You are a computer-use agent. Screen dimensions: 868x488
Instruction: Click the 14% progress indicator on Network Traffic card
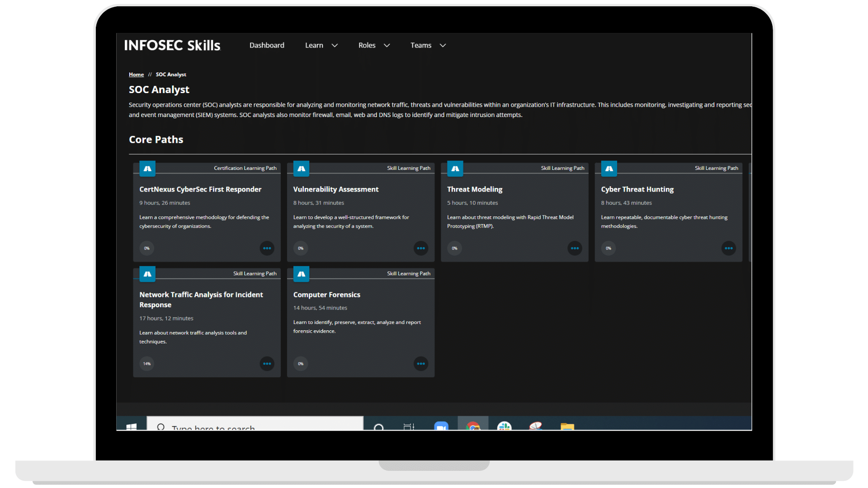click(x=147, y=364)
